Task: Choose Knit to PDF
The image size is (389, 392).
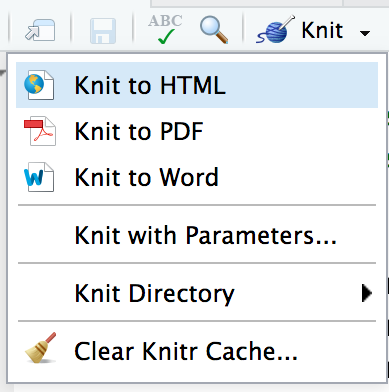Action: pyautogui.click(x=197, y=131)
